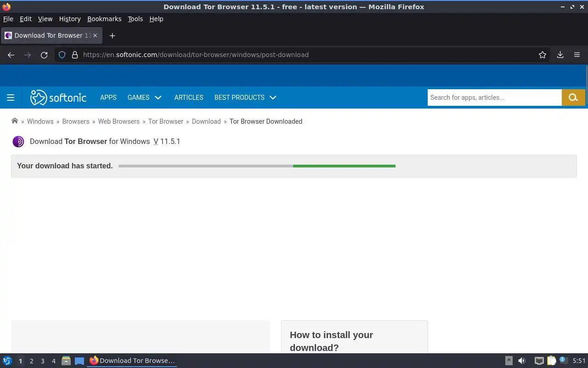Follow the Web Browsers breadcrumb link
Image resolution: width=588 pixels, height=368 pixels.
coord(119,121)
